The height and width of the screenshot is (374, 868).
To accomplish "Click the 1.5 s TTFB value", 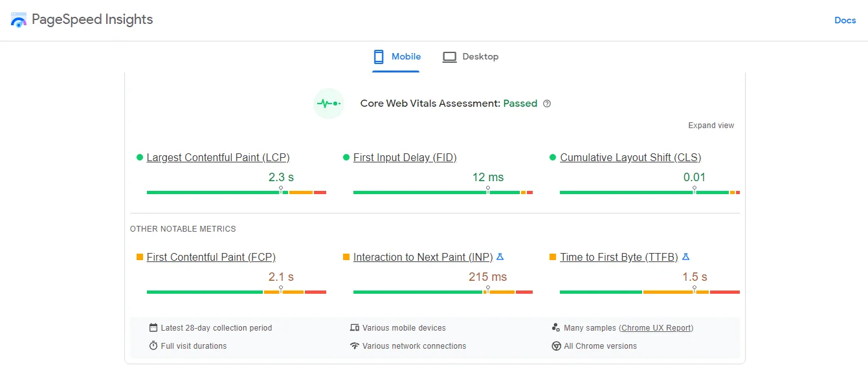I will tap(695, 277).
